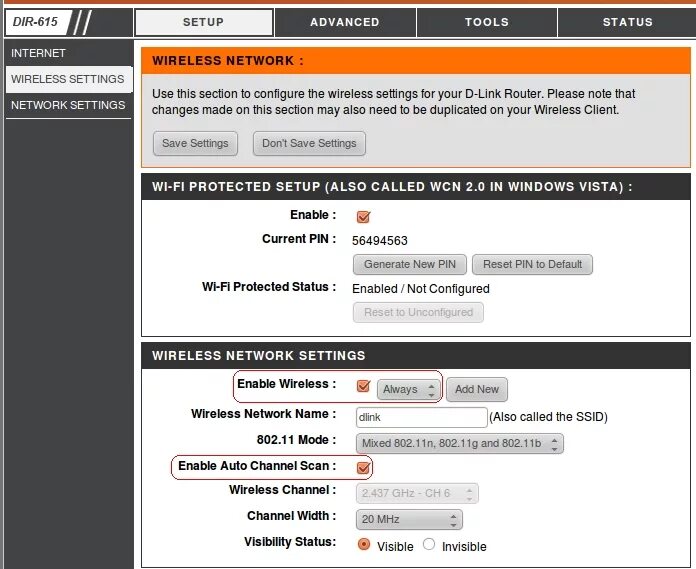
Task: Click the current PIN value 56494563
Action: [380, 241]
